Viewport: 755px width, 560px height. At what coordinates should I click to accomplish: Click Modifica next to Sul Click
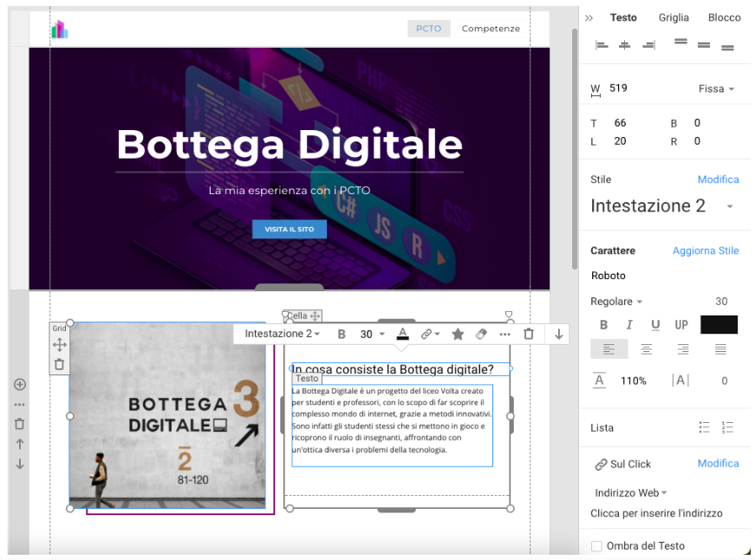tap(718, 464)
